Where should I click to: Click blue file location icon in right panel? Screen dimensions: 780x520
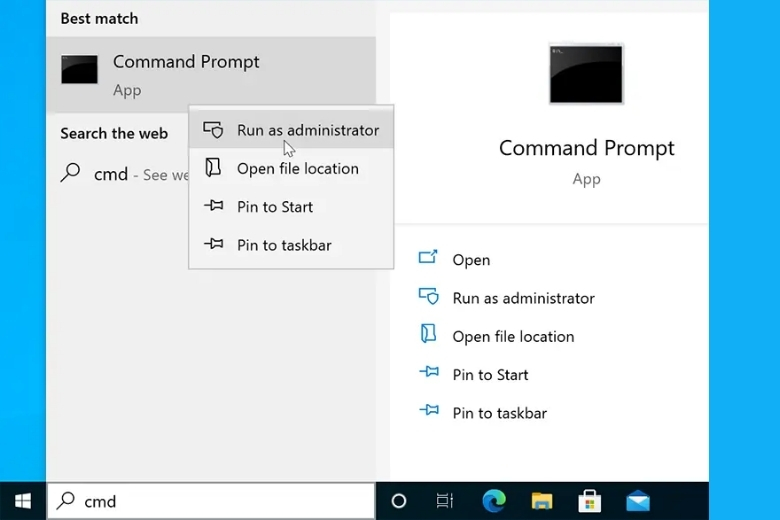click(x=428, y=333)
